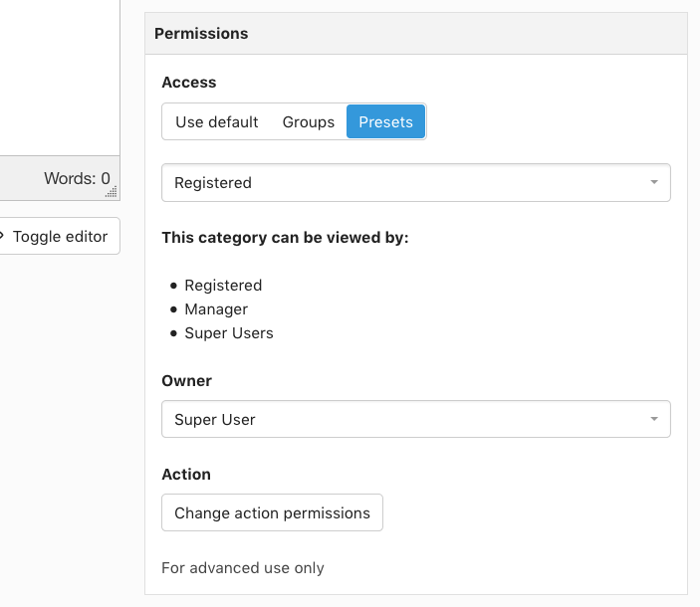The height and width of the screenshot is (607, 700).
Task: Click the caret icon on Registered dropdown
Action: (654, 182)
